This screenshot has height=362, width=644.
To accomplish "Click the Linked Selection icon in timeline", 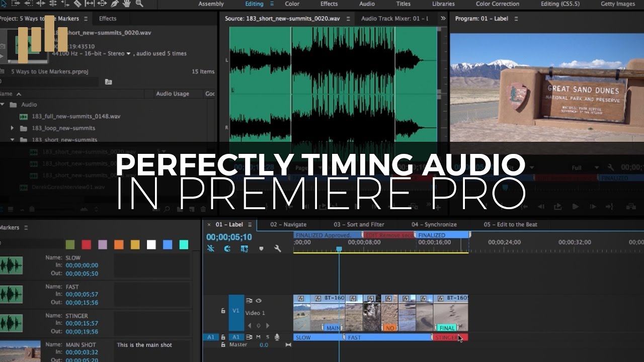I will [x=244, y=248].
